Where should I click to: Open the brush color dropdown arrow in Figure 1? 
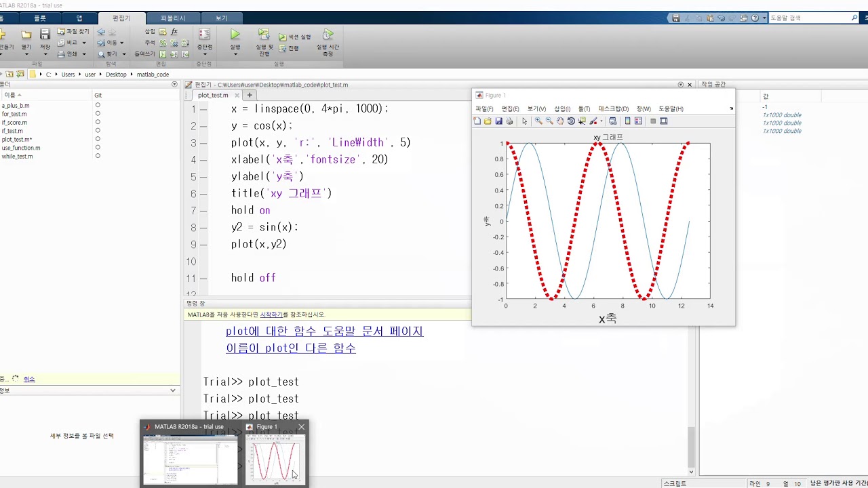pyautogui.click(x=600, y=121)
